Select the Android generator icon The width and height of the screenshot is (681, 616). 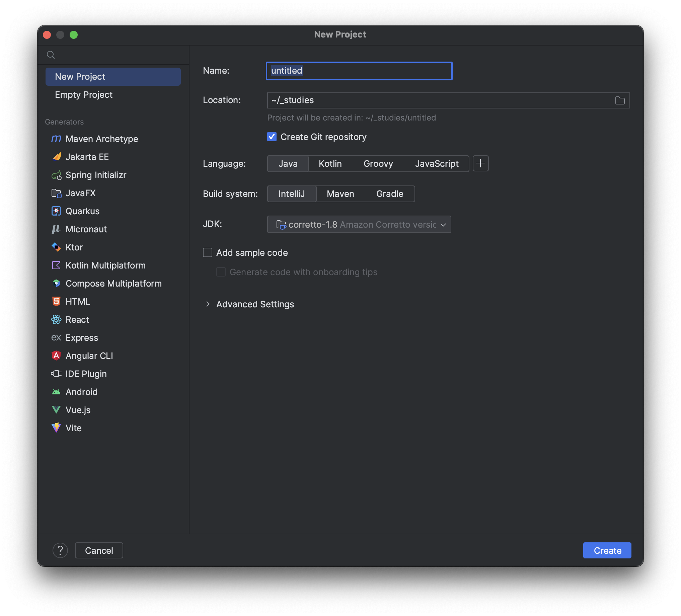pyautogui.click(x=56, y=392)
